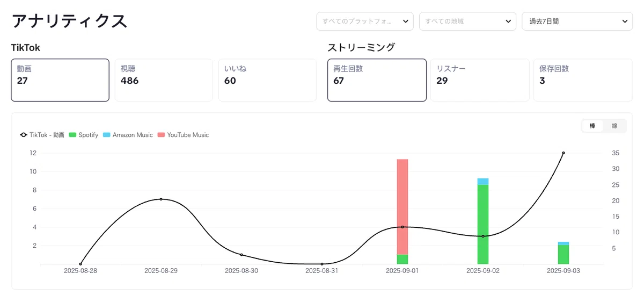644x302 pixels.
Task: Click the chevron arrow of the region dropdown
Action: (508, 21)
